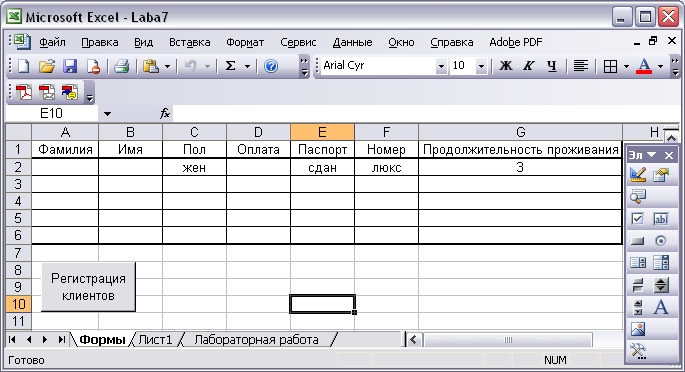The height and width of the screenshot is (372, 685).
Task: Apply underline with the Ч button
Action: point(552,66)
